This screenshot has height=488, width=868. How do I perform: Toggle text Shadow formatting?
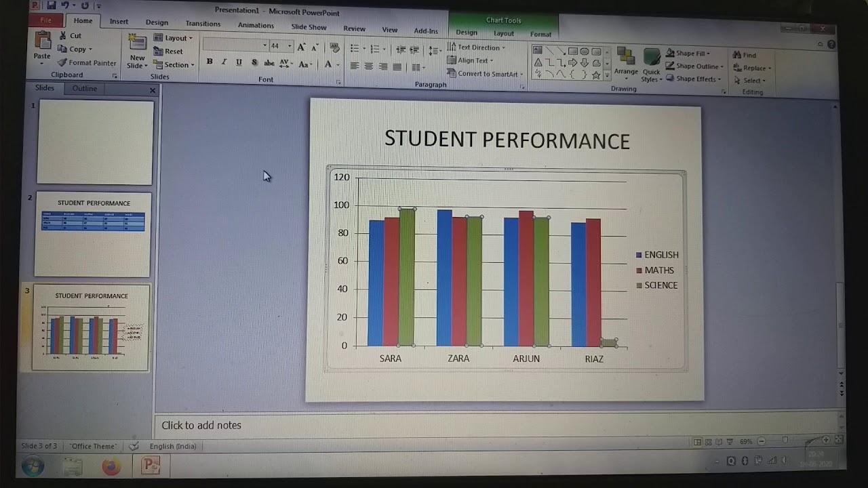(x=254, y=62)
